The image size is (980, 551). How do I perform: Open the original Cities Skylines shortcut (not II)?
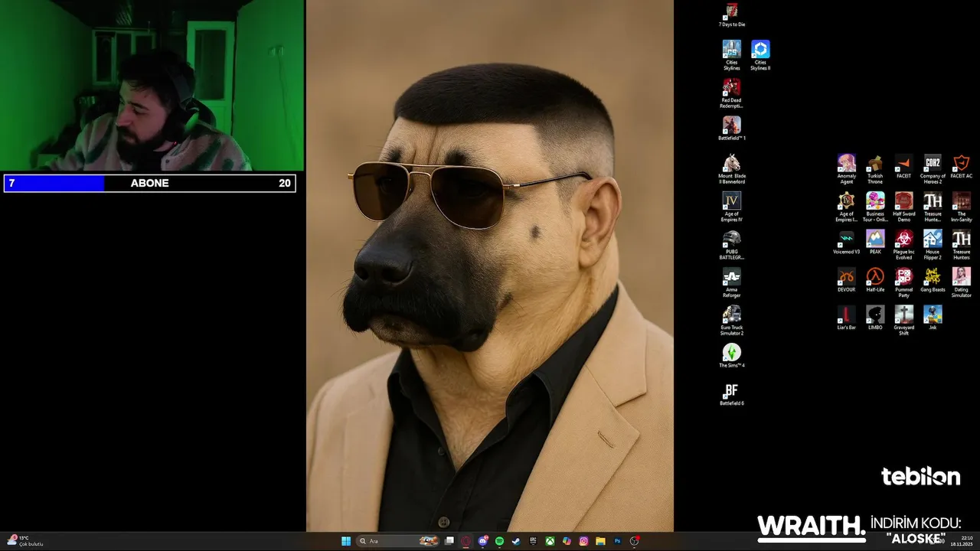click(732, 55)
